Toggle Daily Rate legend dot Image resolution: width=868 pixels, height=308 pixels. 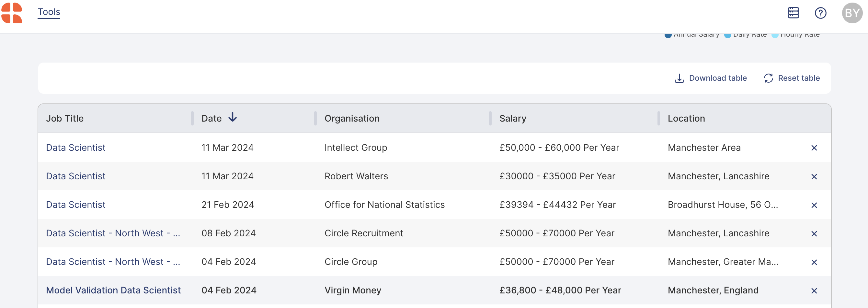727,35
